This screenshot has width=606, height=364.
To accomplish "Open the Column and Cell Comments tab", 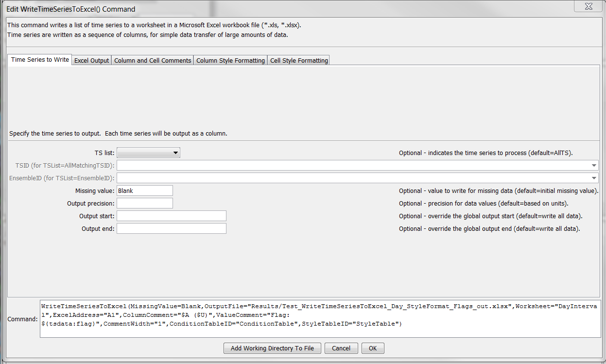I will pyautogui.click(x=152, y=60).
